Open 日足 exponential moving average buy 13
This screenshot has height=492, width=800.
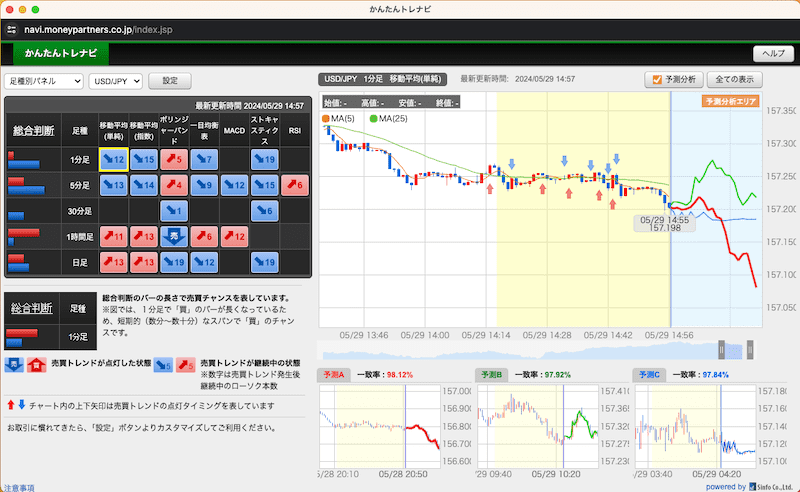(143, 262)
